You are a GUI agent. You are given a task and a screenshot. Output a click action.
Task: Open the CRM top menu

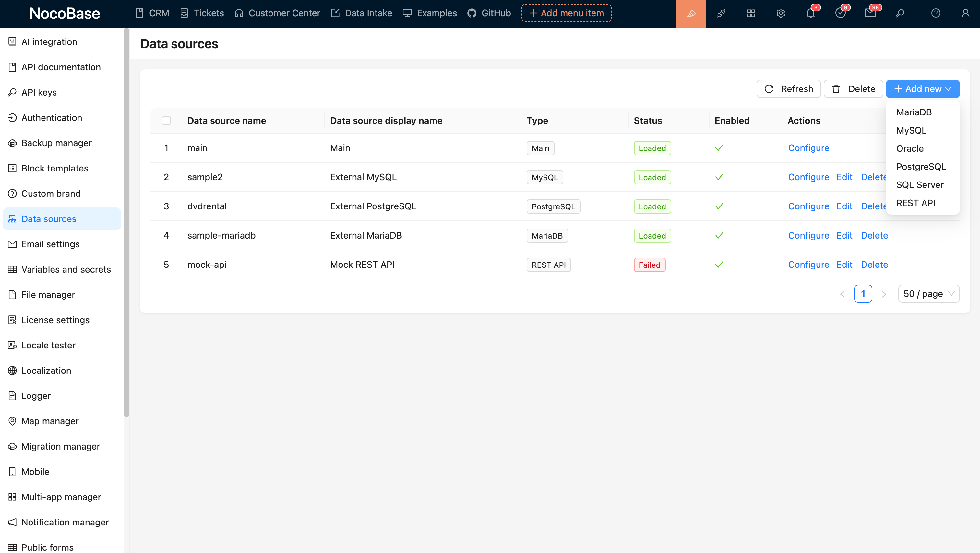point(152,13)
